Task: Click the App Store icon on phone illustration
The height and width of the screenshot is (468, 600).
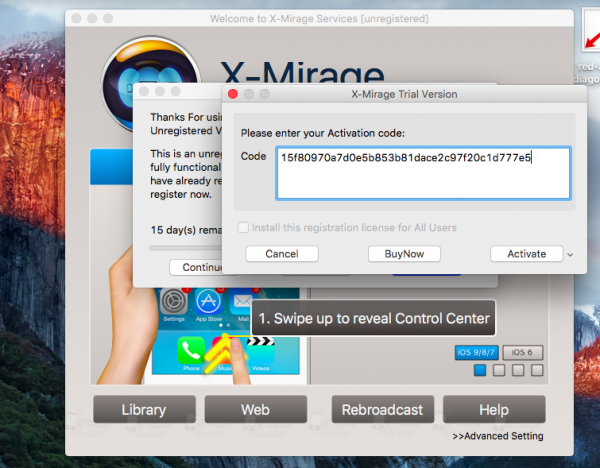Action: pos(209,302)
